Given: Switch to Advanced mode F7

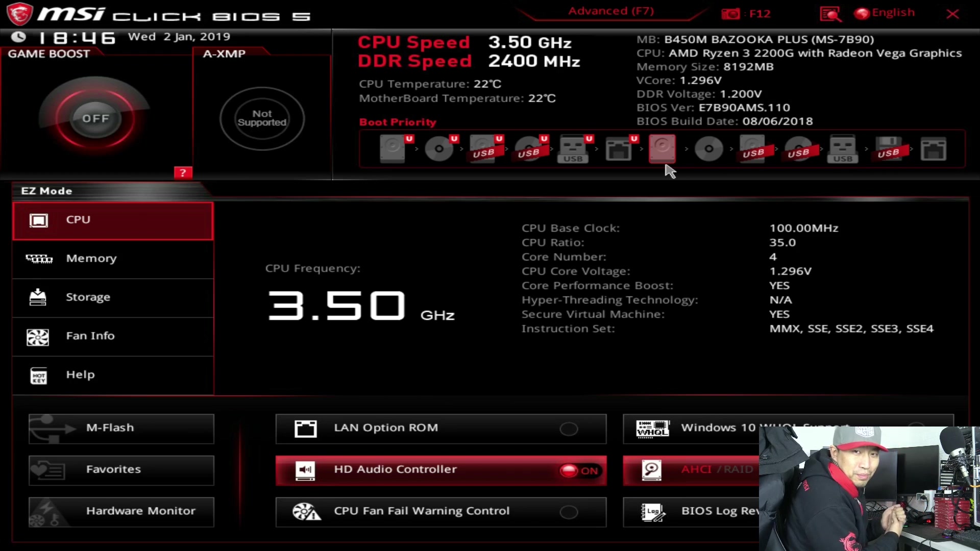Looking at the screenshot, I should [611, 10].
